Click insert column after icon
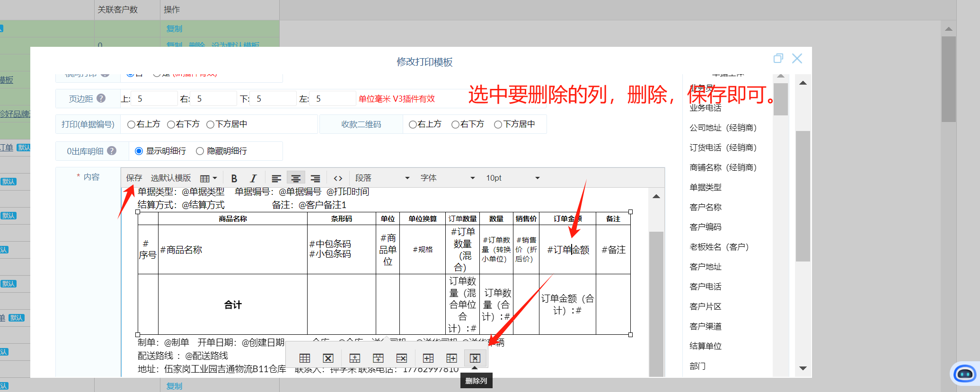The image size is (980, 392). (451, 358)
